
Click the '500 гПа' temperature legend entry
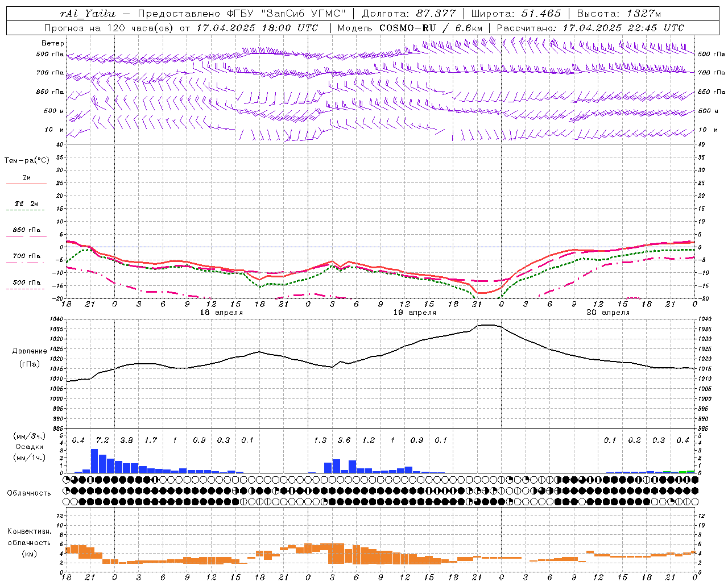[x=27, y=282]
